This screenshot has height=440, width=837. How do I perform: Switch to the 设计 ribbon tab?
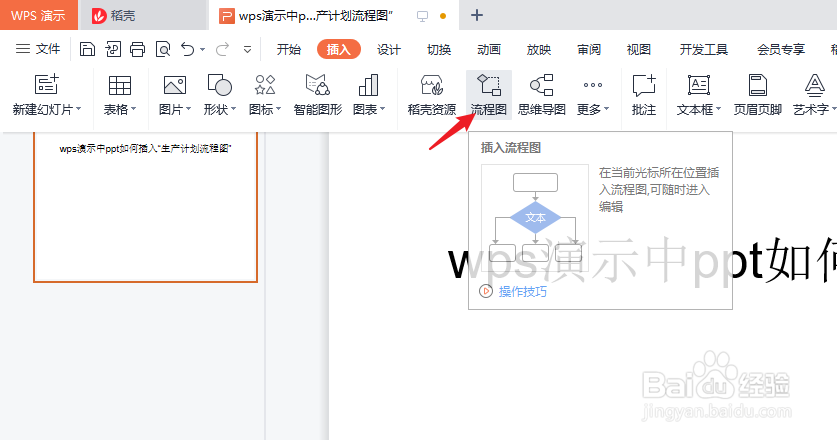coord(389,50)
